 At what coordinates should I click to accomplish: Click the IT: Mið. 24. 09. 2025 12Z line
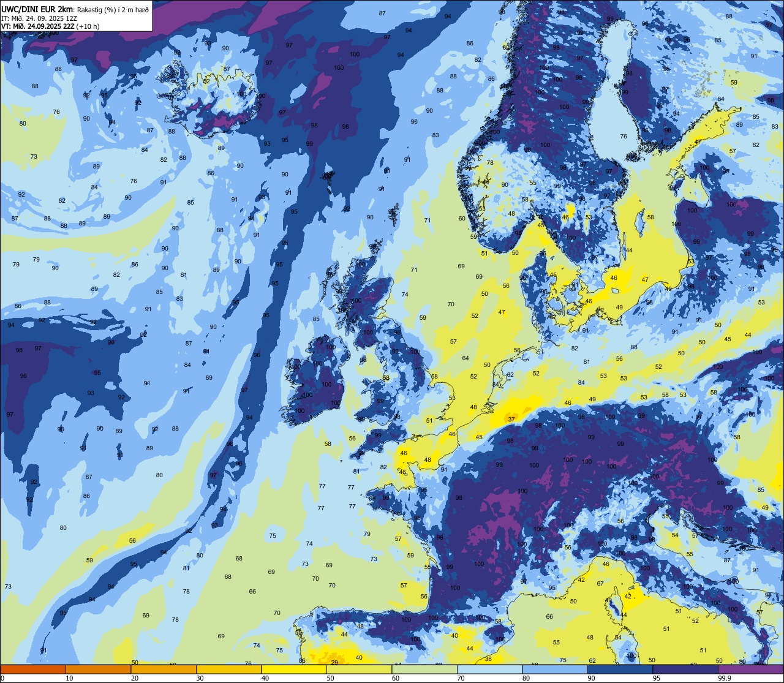[x=39, y=18]
